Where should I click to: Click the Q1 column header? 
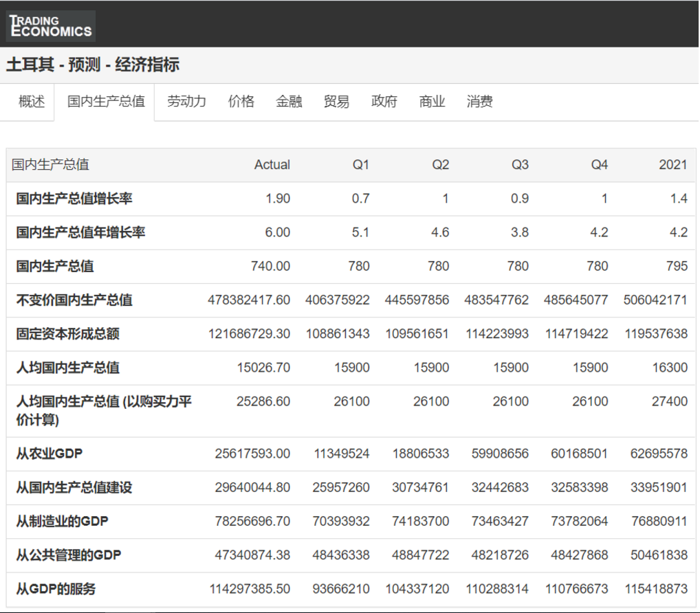(361, 165)
